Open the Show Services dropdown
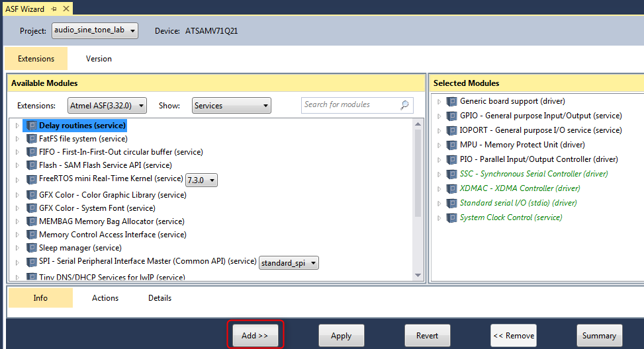 click(x=231, y=106)
